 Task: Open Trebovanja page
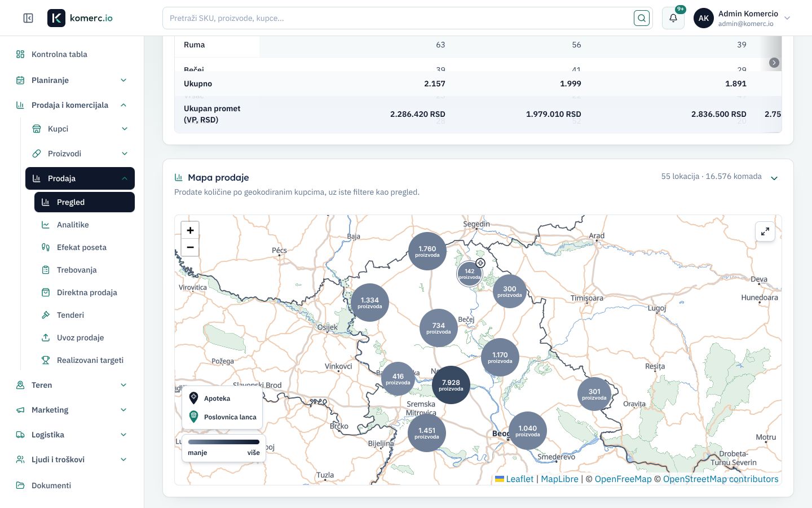point(85,270)
